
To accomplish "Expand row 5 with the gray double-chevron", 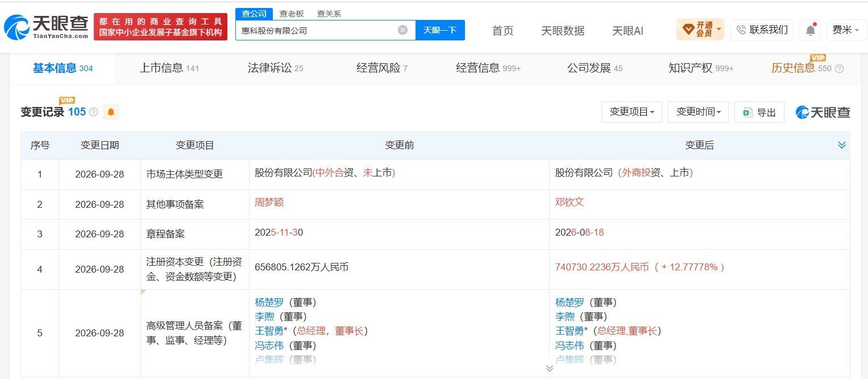I will [x=549, y=368].
